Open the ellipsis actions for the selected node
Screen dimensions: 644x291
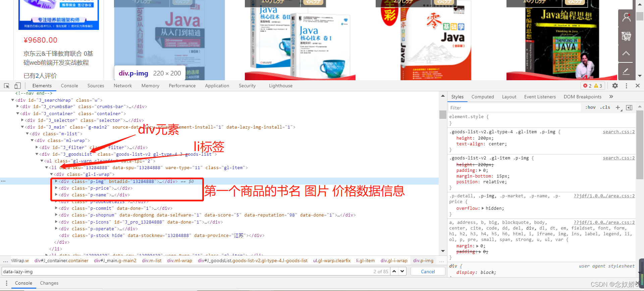[3, 181]
